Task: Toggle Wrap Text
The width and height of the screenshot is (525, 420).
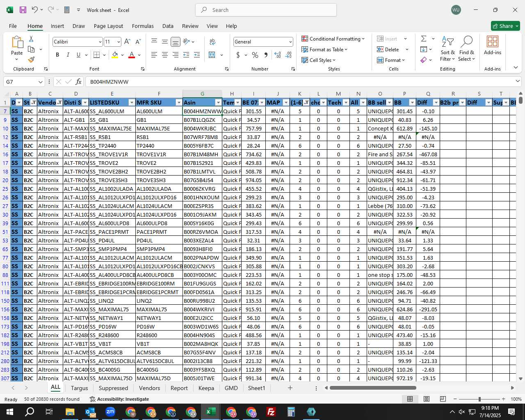Action: 212,41
